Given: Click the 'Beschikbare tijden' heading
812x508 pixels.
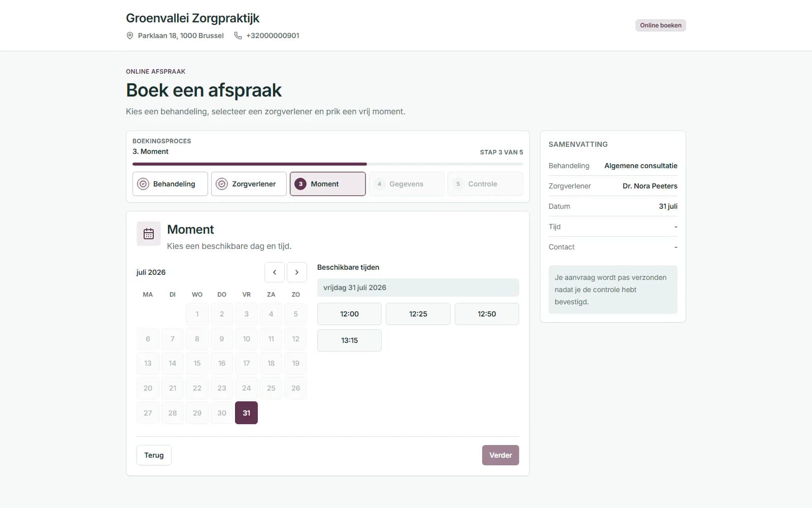Looking at the screenshot, I should [x=348, y=267].
